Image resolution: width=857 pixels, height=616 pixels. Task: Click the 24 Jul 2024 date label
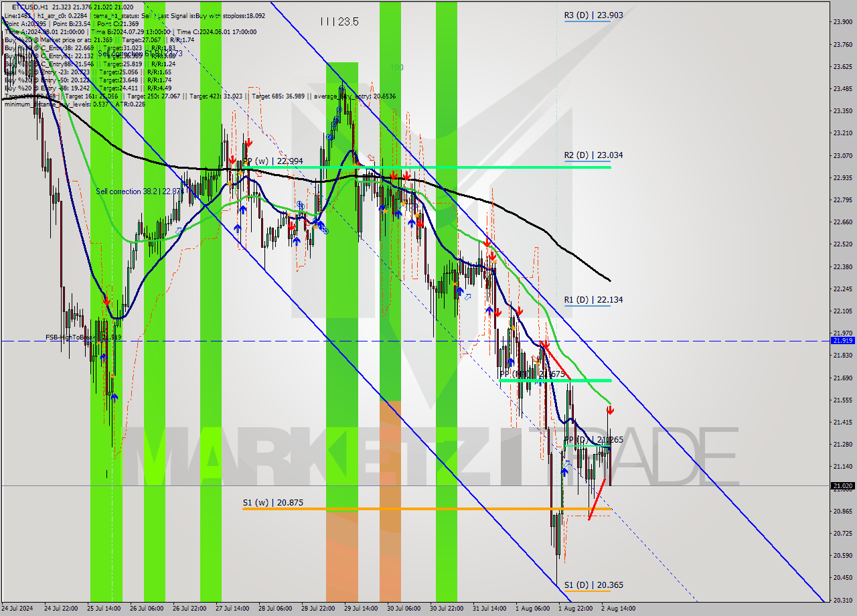tap(17, 609)
